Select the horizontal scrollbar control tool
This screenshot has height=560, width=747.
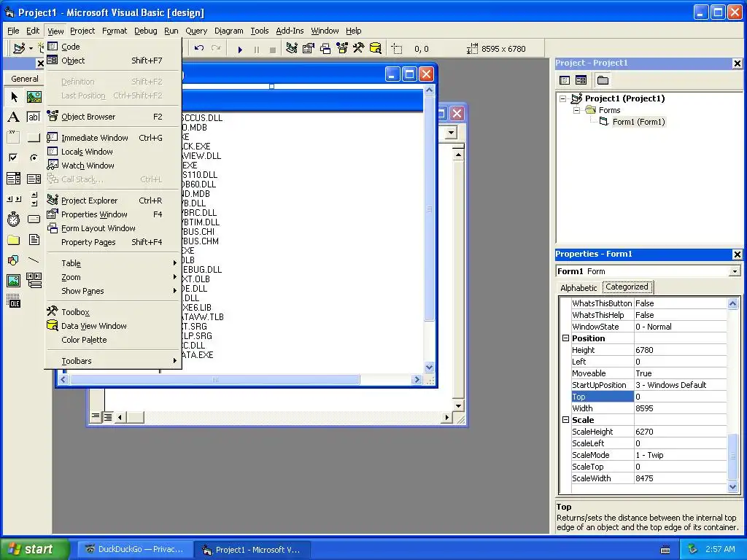[14, 198]
